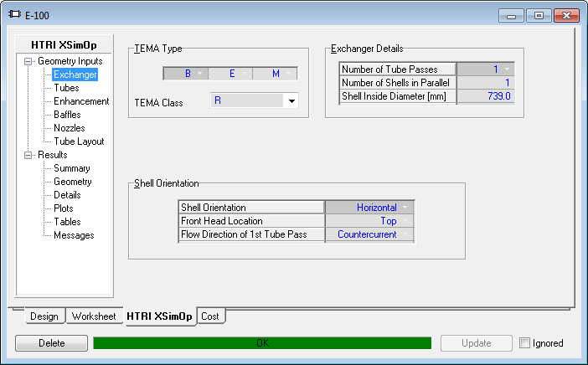Click the Flow Direction of 1st Tube Pass label
588x365 pixels.
(x=244, y=234)
